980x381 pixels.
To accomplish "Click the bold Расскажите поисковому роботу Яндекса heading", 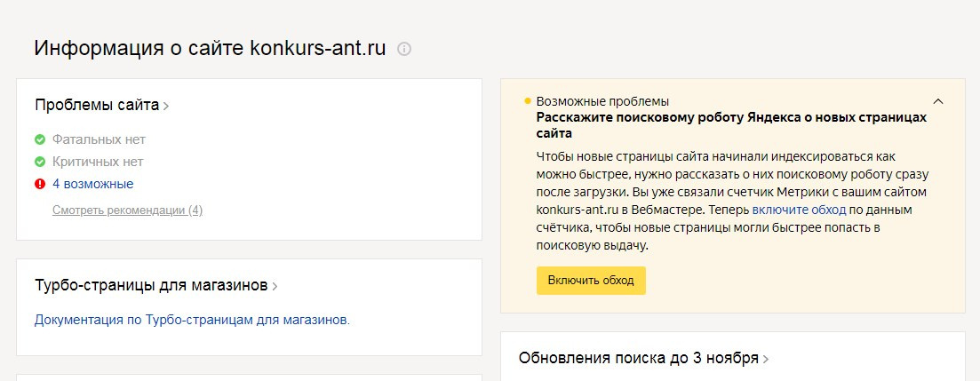I will (731, 117).
